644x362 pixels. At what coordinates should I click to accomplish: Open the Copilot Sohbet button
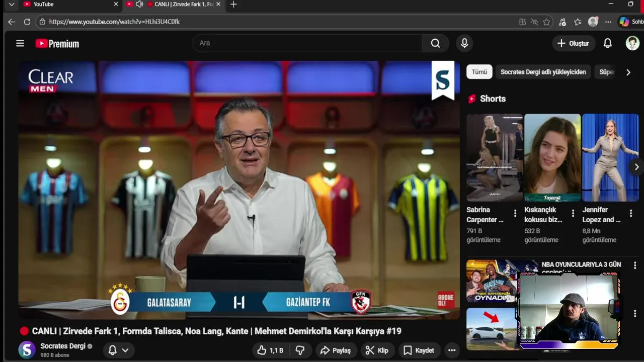(x=631, y=22)
